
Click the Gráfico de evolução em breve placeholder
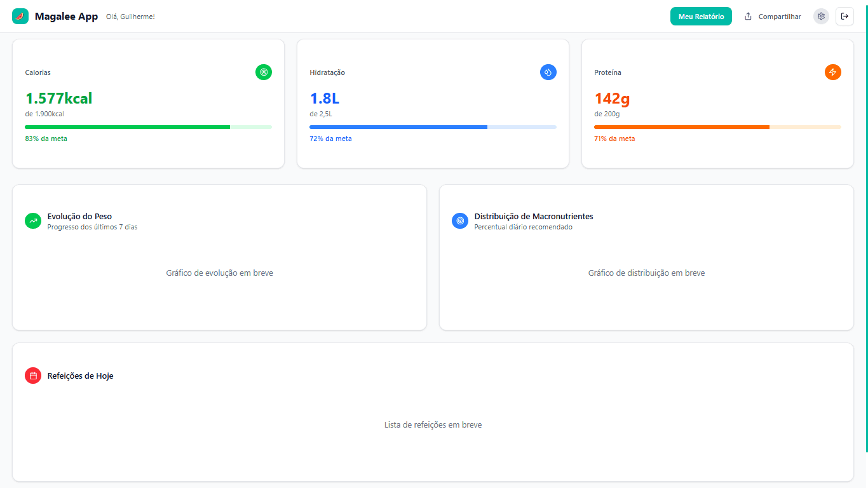click(x=219, y=272)
